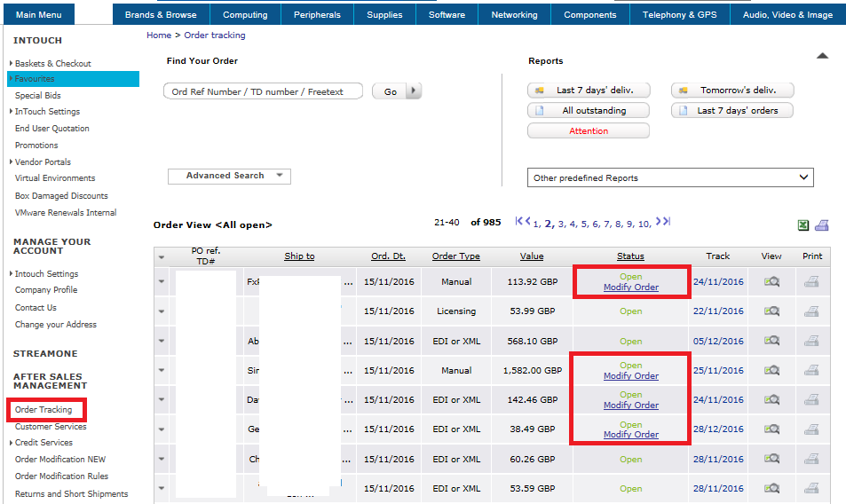This screenshot has height=504, width=846.
Task: Print the 113.92 GBP order
Action: (811, 282)
